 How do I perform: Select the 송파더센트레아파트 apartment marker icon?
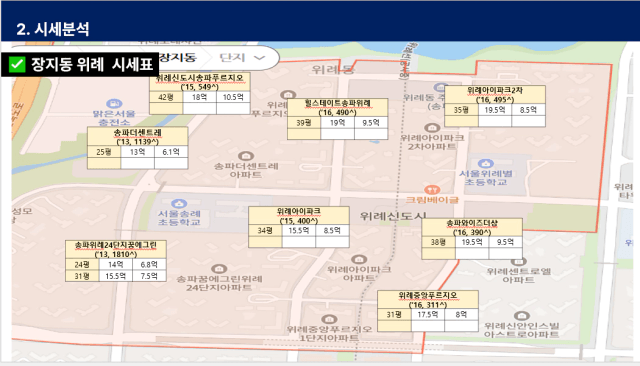(246, 156)
